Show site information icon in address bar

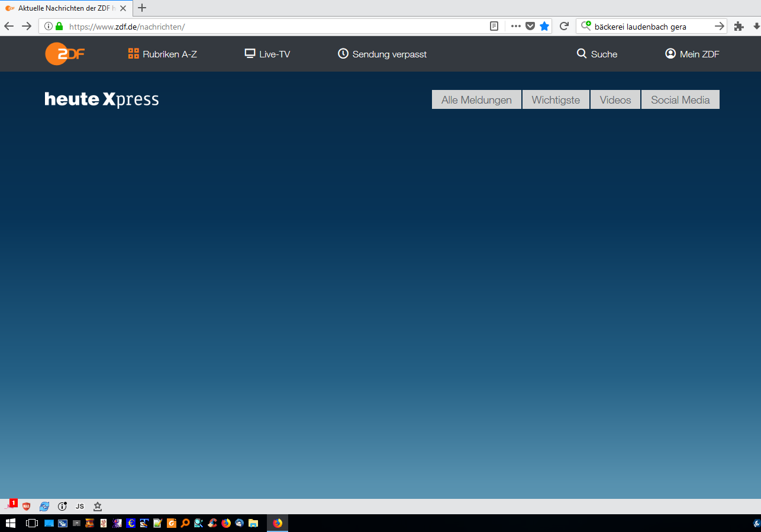point(49,26)
